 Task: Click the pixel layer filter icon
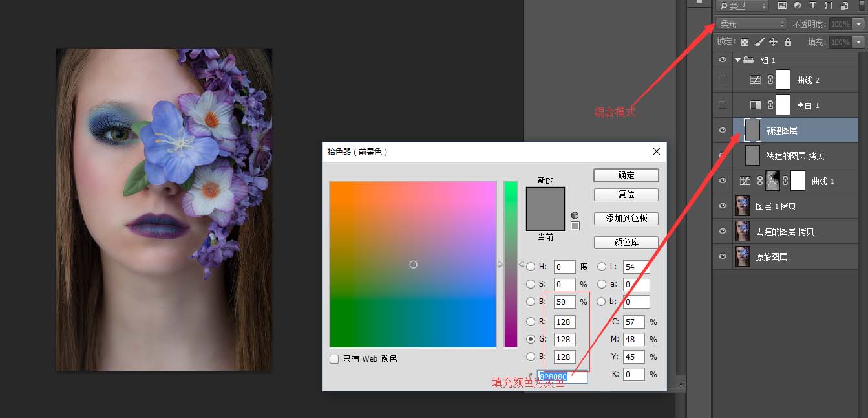782,6
